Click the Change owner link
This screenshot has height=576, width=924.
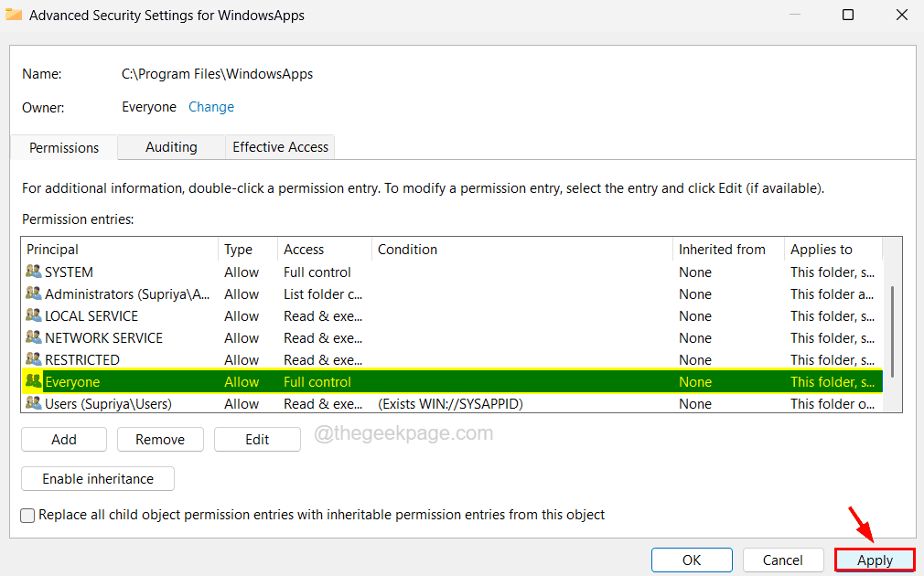coord(211,107)
